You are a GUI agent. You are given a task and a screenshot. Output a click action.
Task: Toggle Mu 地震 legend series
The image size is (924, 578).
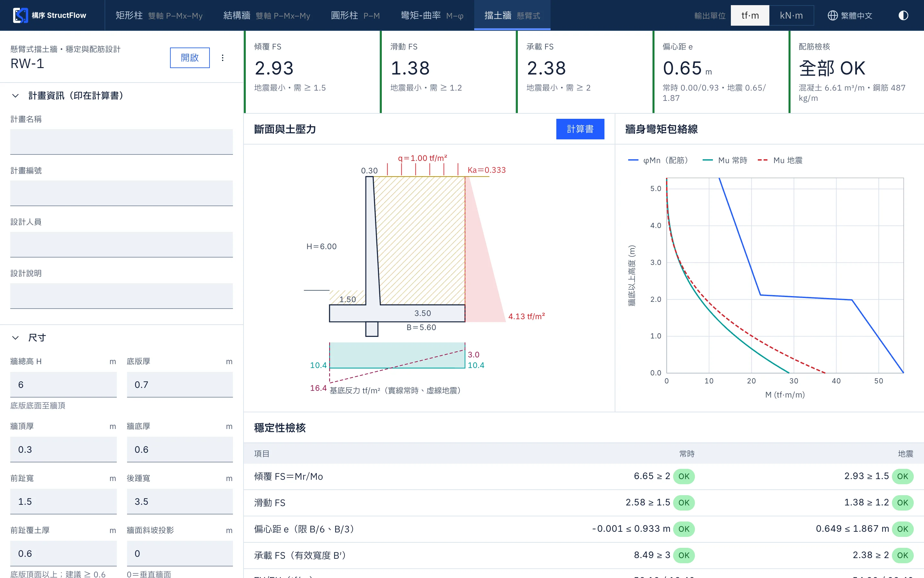780,160
